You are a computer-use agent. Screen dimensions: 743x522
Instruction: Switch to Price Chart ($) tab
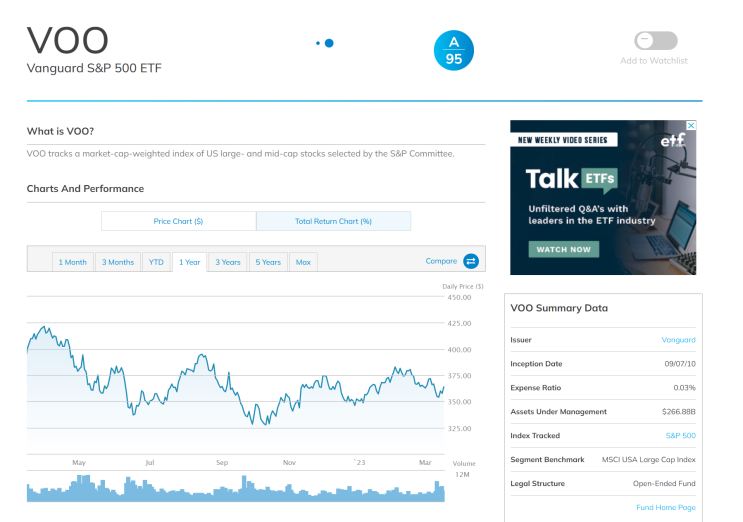pyautogui.click(x=178, y=221)
